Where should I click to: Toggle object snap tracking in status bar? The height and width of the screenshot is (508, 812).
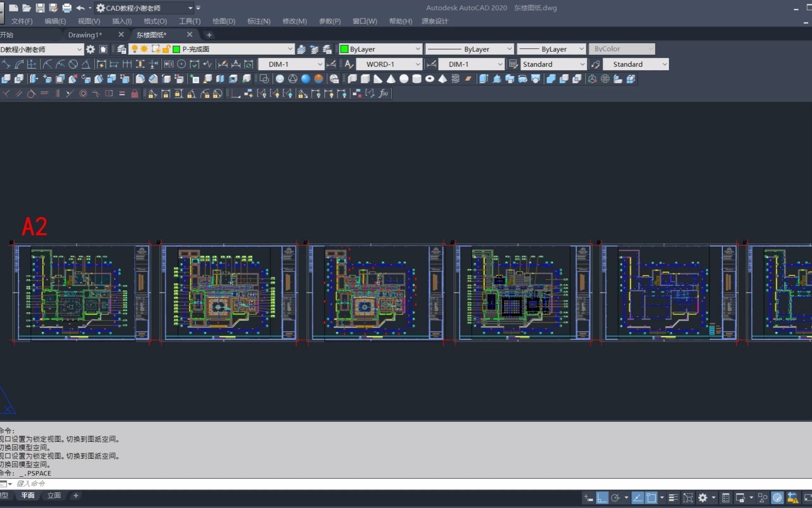pos(637,498)
